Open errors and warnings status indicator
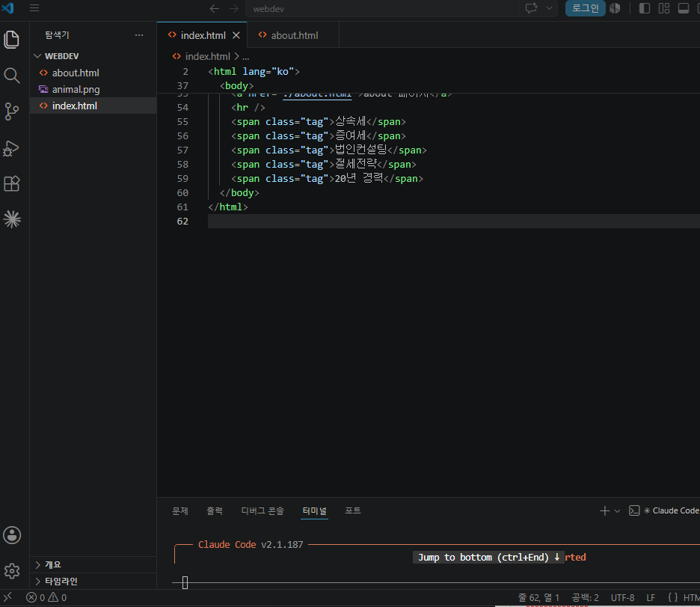Image resolution: width=700 pixels, height=607 pixels. (x=46, y=597)
